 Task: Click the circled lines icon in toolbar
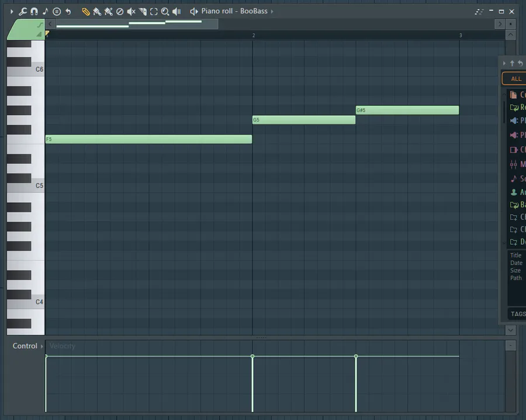tap(57, 12)
